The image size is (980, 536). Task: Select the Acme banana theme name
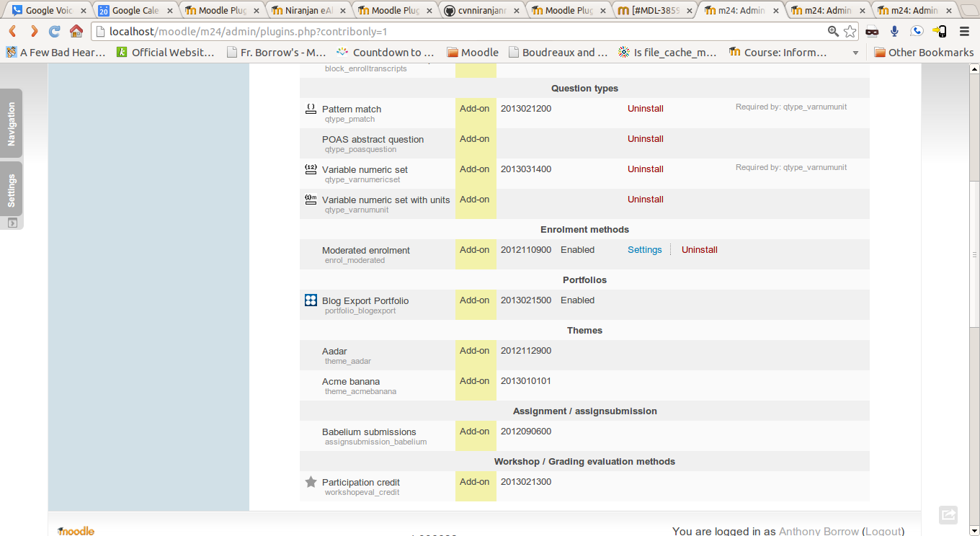coord(351,382)
